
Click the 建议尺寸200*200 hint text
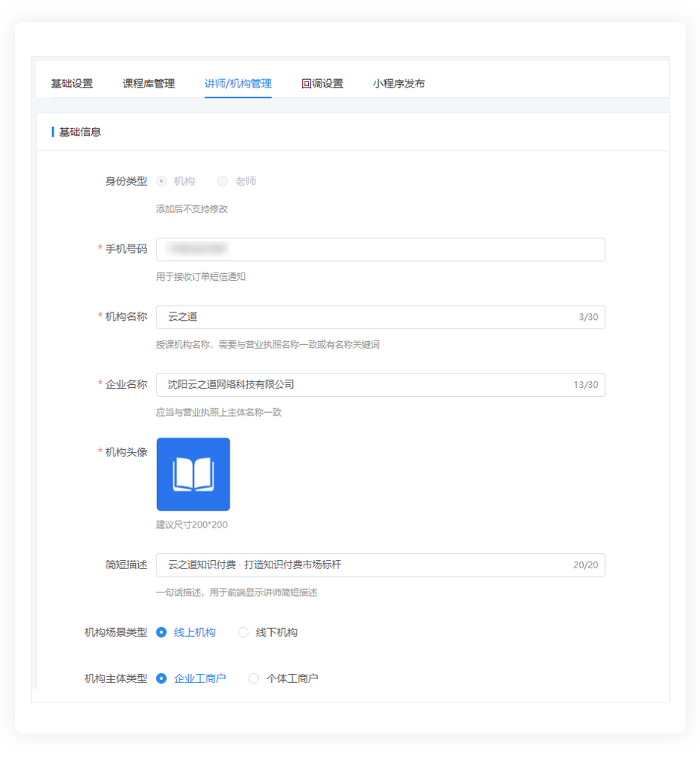point(192,525)
